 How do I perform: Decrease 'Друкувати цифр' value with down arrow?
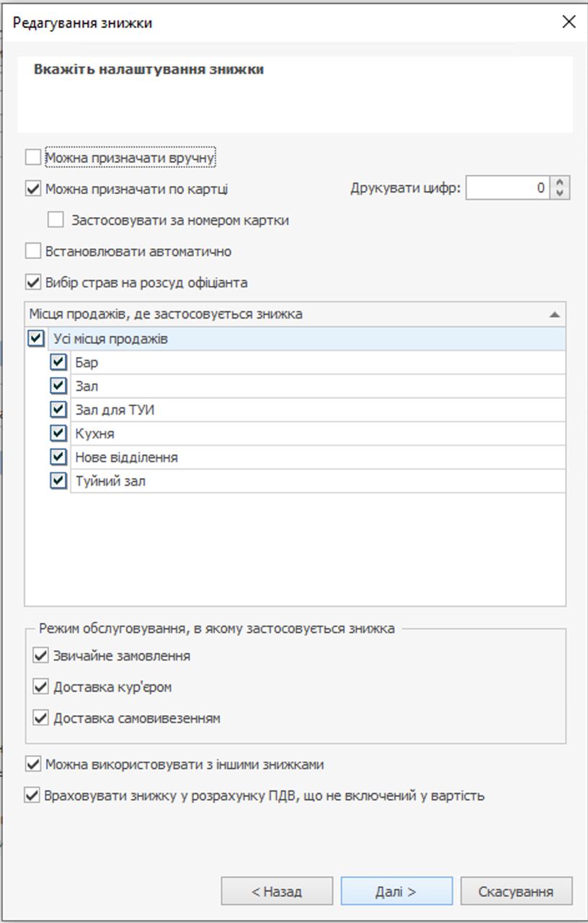pyautogui.click(x=560, y=194)
